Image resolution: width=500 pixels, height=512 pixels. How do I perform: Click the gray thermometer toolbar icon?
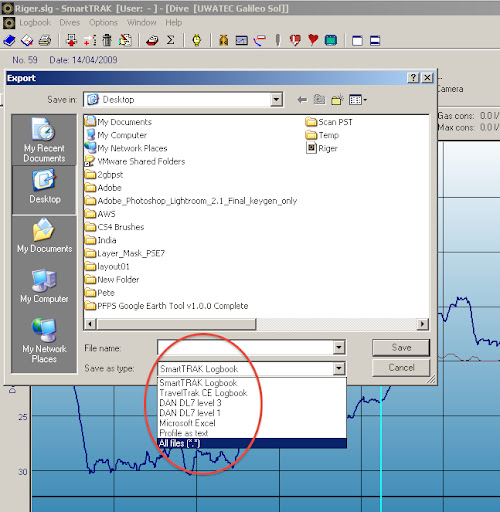point(277,40)
